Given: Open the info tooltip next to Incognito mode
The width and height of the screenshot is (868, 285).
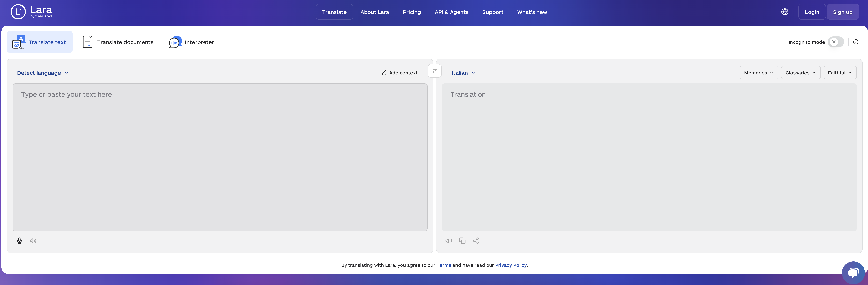Looking at the screenshot, I should [856, 42].
